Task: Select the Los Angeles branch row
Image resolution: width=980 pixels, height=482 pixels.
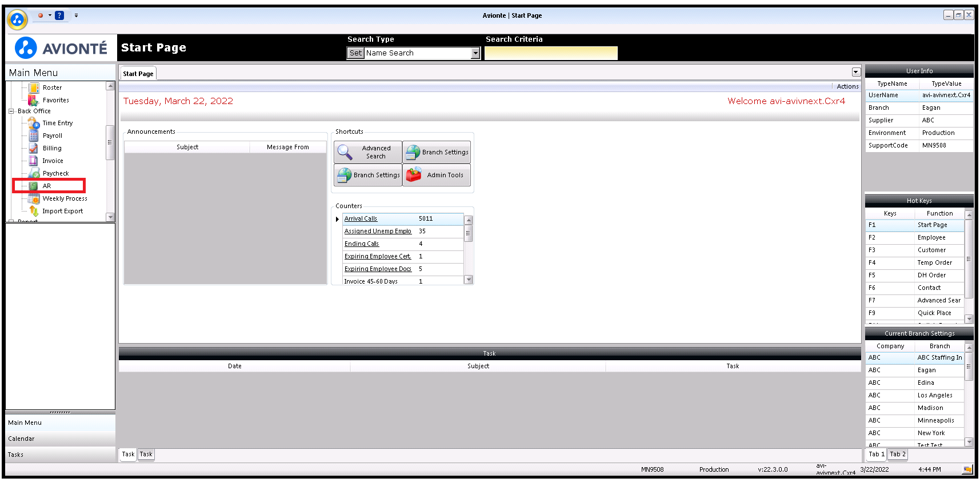Action: (915, 395)
